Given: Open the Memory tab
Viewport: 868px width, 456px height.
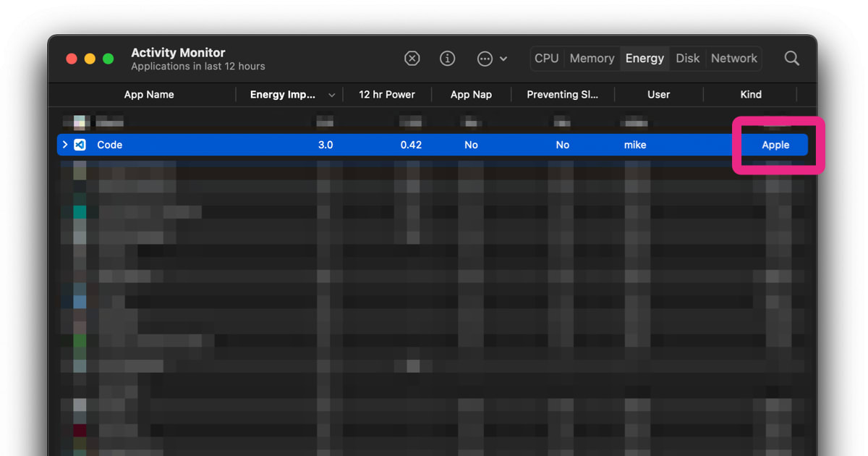Looking at the screenshot, I should pos(592,59).
